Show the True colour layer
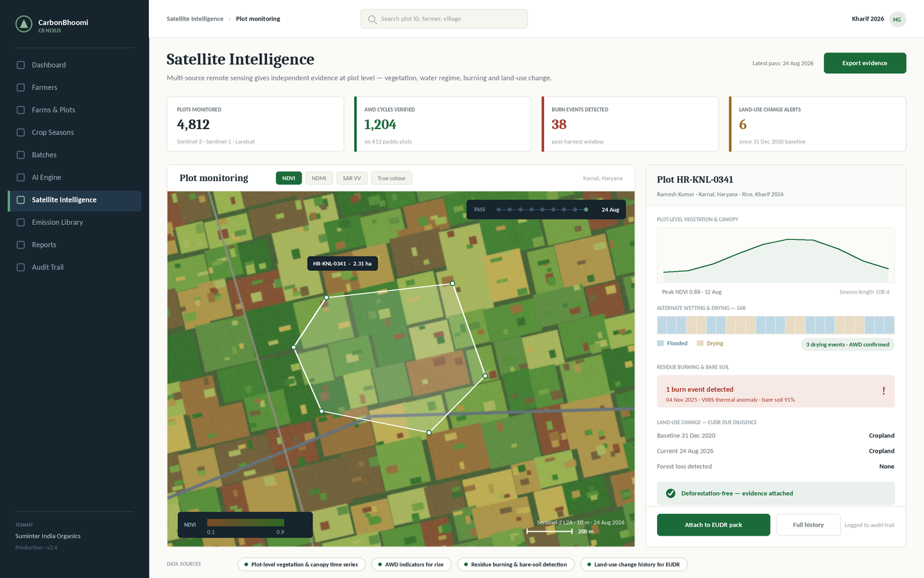Viewport: 924px width, 578px height. tap(391, 178)
